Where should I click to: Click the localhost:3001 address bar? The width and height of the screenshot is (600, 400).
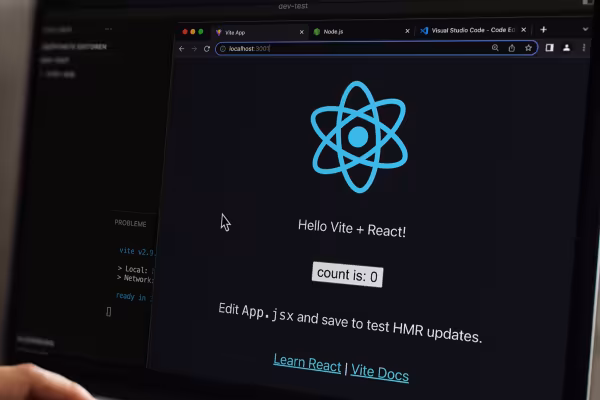(x=377, y=49)
